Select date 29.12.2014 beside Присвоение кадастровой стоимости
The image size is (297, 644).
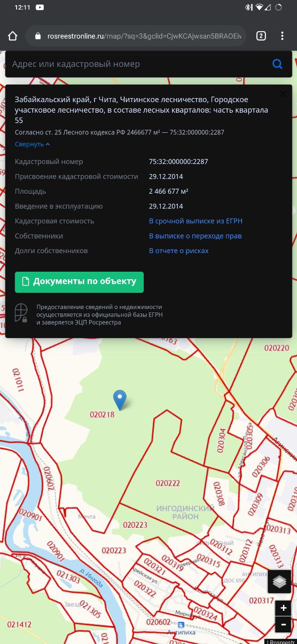(x=166, y=177)
